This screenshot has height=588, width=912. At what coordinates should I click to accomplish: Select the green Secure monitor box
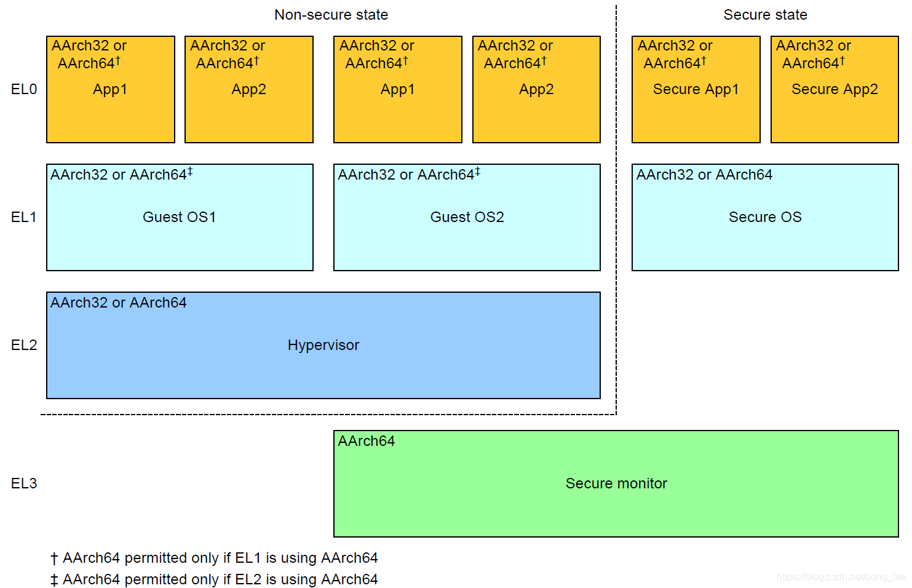coord(616,483)
